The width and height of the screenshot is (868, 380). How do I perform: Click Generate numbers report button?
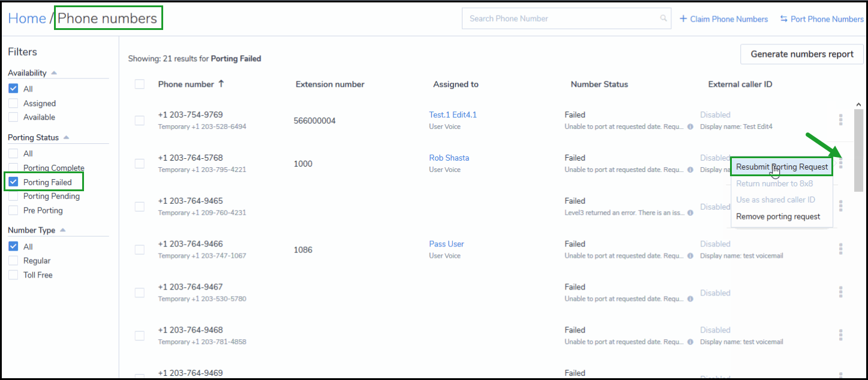point(802,54)
